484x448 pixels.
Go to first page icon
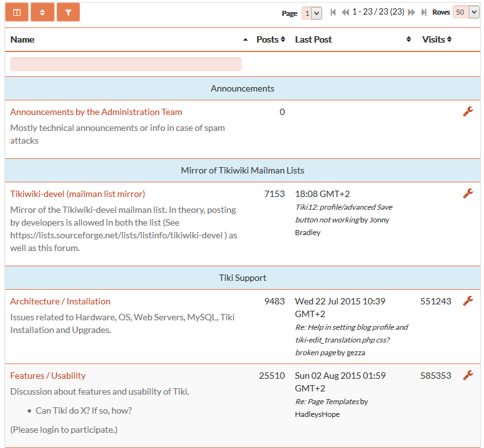pyautogui.click(x=333, y=12)
